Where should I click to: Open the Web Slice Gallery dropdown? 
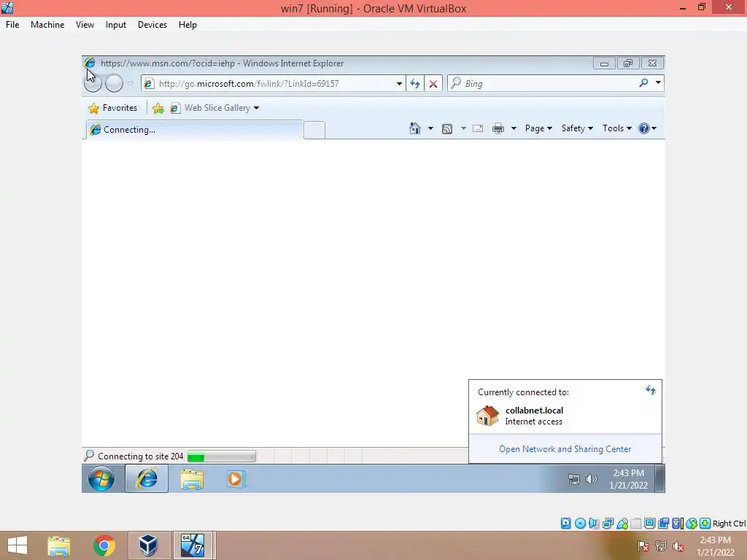[x=256, y=108]
